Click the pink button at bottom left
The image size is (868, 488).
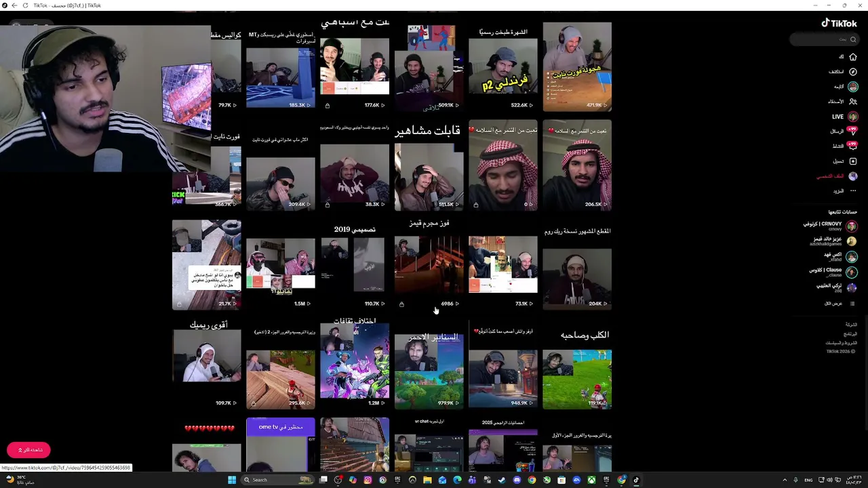(28, 450)
